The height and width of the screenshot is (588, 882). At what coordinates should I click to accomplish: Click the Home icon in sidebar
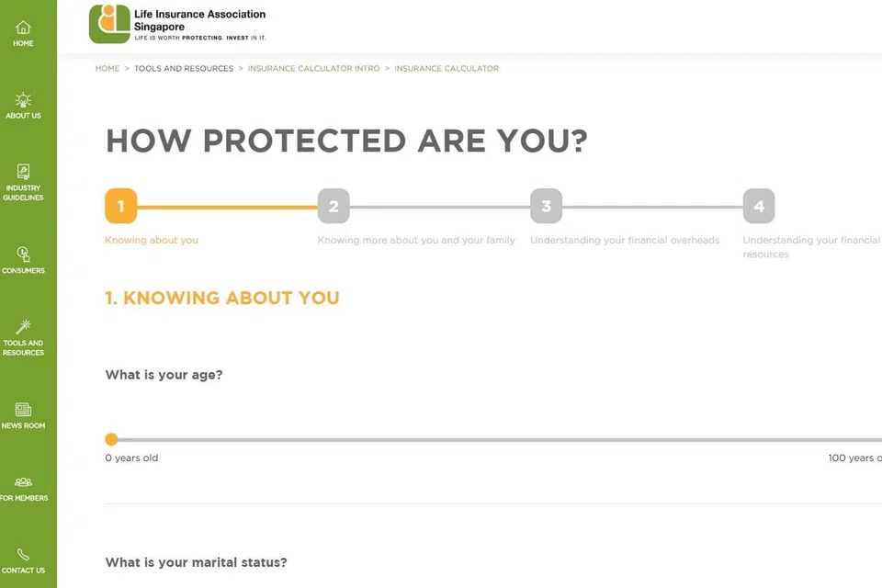(x=23, y=28)
